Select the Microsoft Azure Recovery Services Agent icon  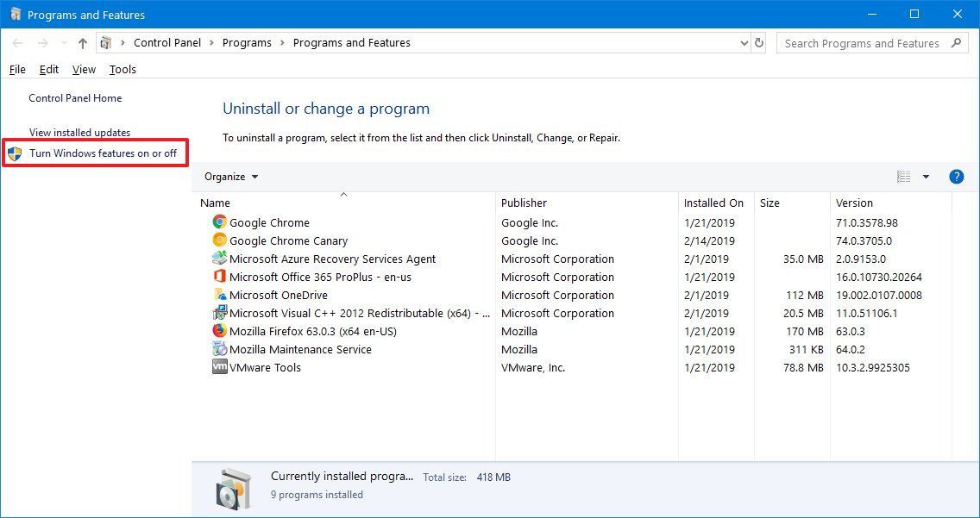218,259
